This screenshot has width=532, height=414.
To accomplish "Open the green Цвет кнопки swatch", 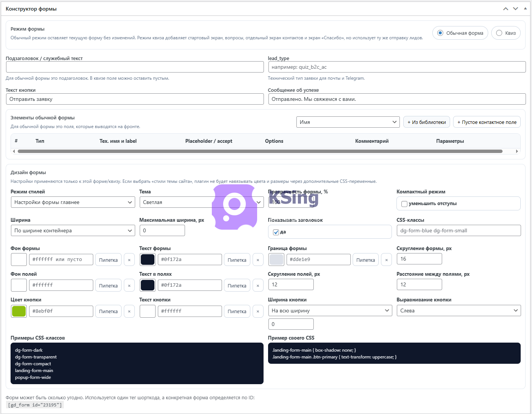I will [x=19, y=311].
